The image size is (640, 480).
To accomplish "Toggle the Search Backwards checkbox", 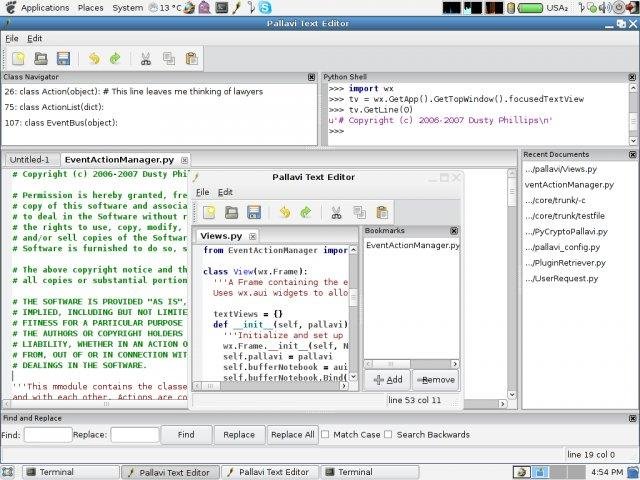I will tap(388, 435).
